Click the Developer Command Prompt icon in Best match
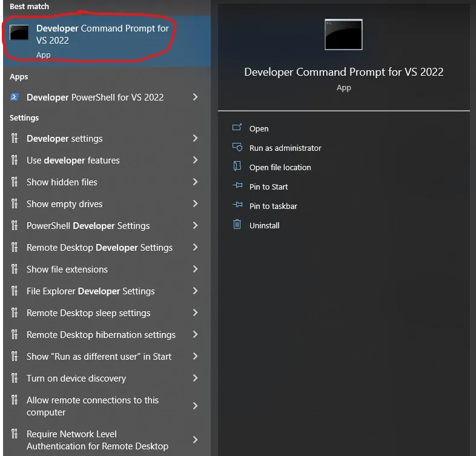Viewport: 476px width, 456px height. tap(19, 33)
